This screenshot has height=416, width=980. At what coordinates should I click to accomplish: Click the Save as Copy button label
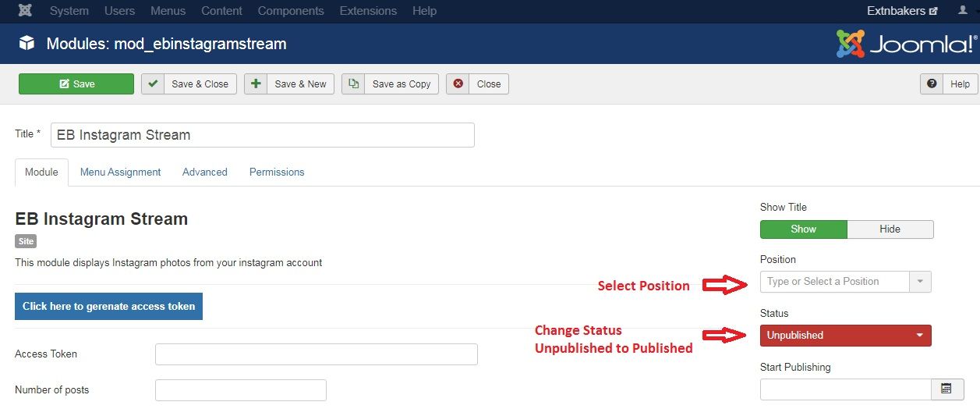(x=402, y=84)
